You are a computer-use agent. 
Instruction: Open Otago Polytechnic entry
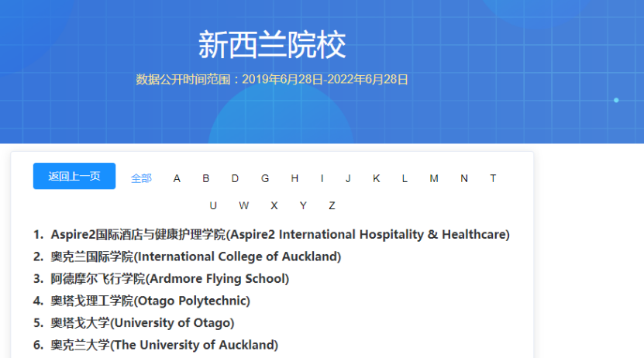coord(150,301)
